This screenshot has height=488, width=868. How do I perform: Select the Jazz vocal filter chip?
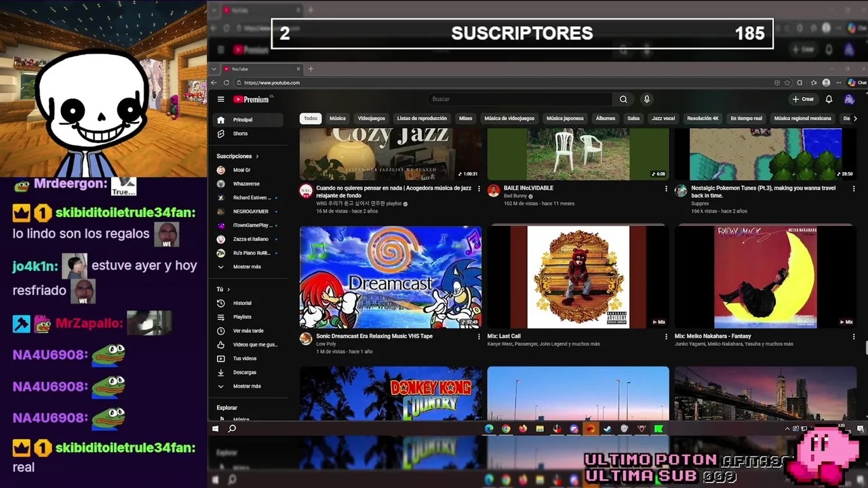point(663,118)
